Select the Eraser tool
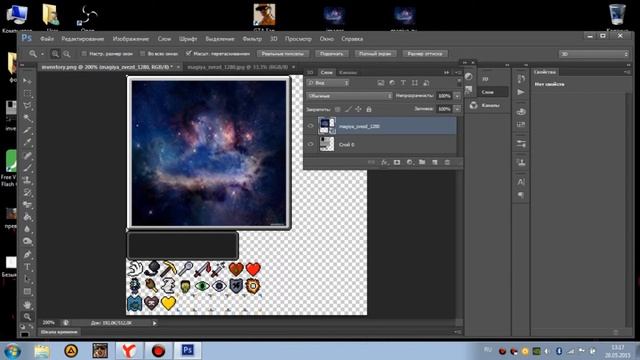Viewport: 640px width, 360px height. (27, 205)
